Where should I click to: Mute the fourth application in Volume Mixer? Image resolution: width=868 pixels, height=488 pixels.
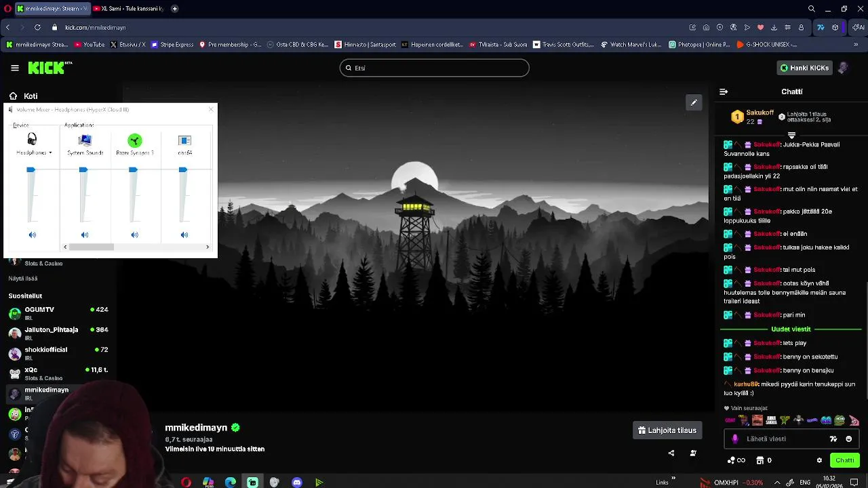pos(184,235)
